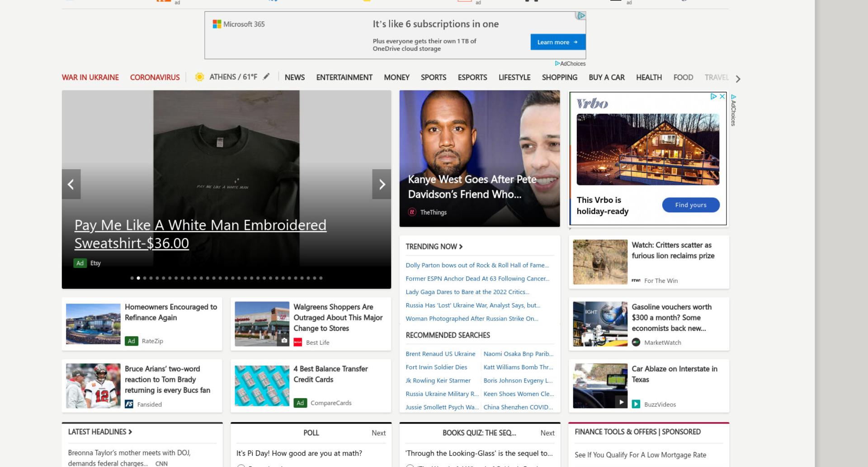Screen dimensions: 868x467
Task: Open Kanye West Goes After Pete Davidson story
Action: pyautogui.click(x=472, y=186)
